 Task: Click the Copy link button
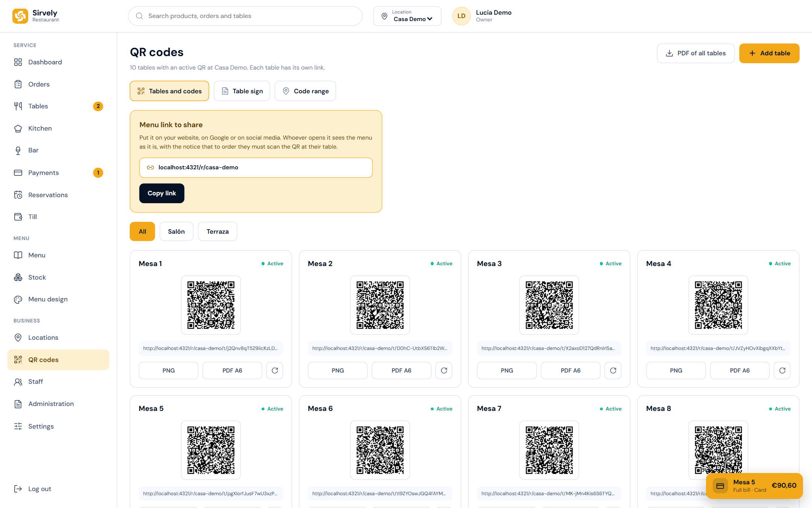[x=162, y=193]
